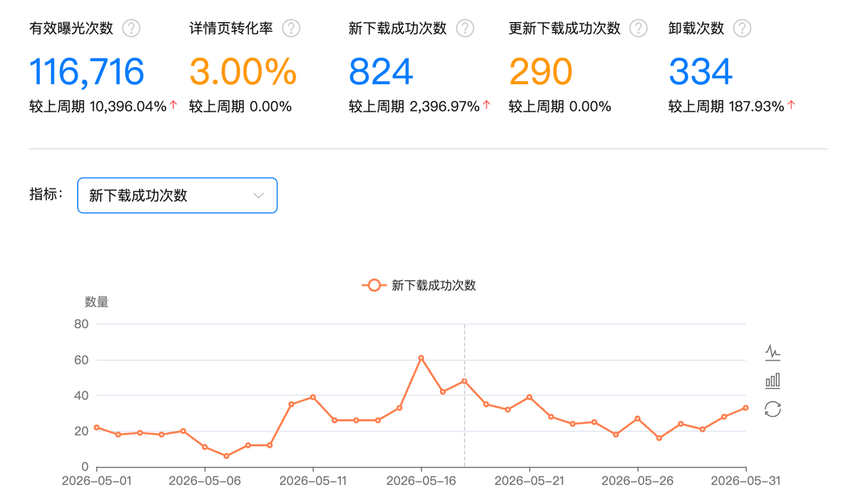Image resolution: width=856 pixels, height=504 pixels.
Task: Click the 824 new downloads value
Action: click(x=381, y=71)
